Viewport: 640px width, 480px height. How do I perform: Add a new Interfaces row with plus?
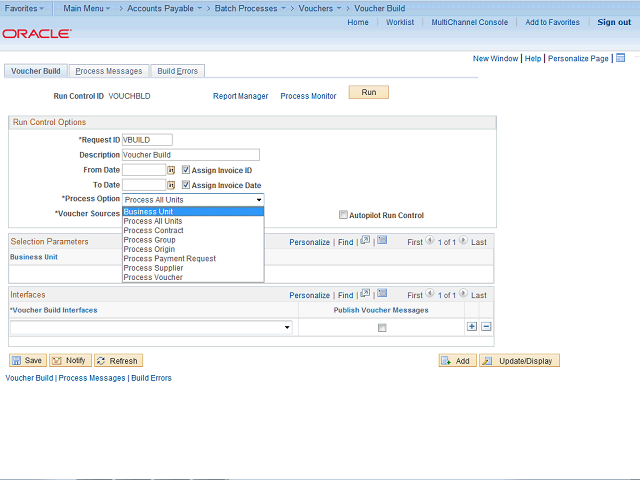pyautogui.click(x=472, y=327)
